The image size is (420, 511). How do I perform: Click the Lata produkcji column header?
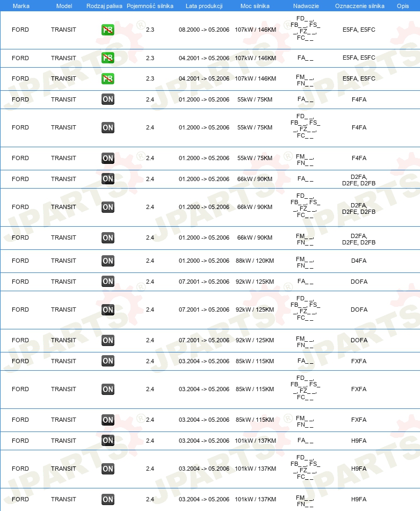[204, 6]
